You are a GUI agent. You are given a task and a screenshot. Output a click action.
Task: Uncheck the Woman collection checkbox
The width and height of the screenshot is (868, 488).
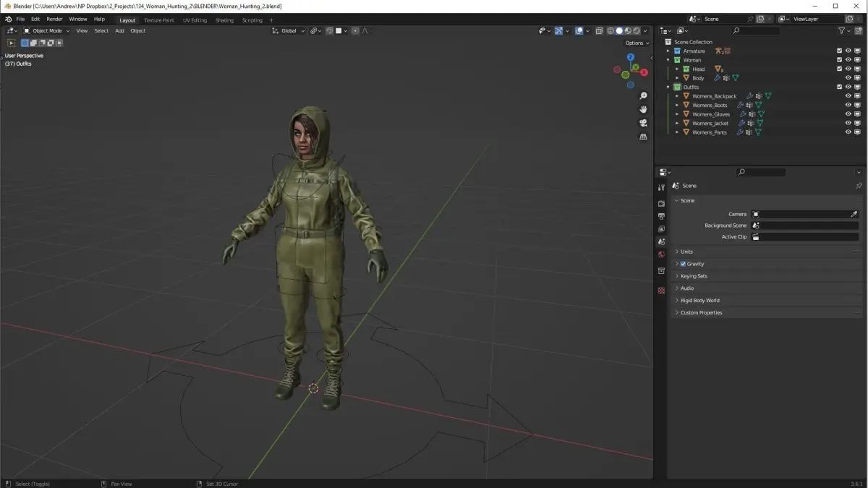click(x=840, y=60)
